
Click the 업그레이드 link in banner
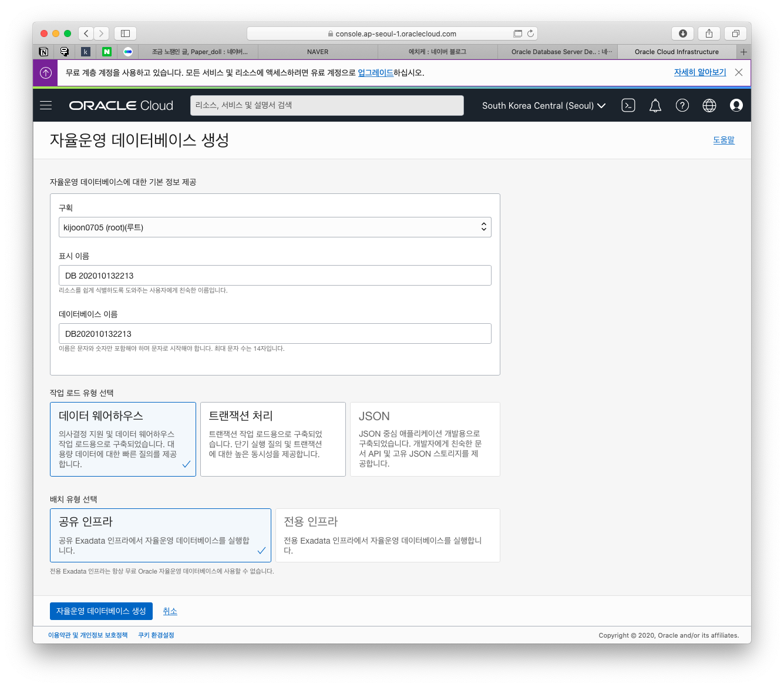tap(375, 73)
